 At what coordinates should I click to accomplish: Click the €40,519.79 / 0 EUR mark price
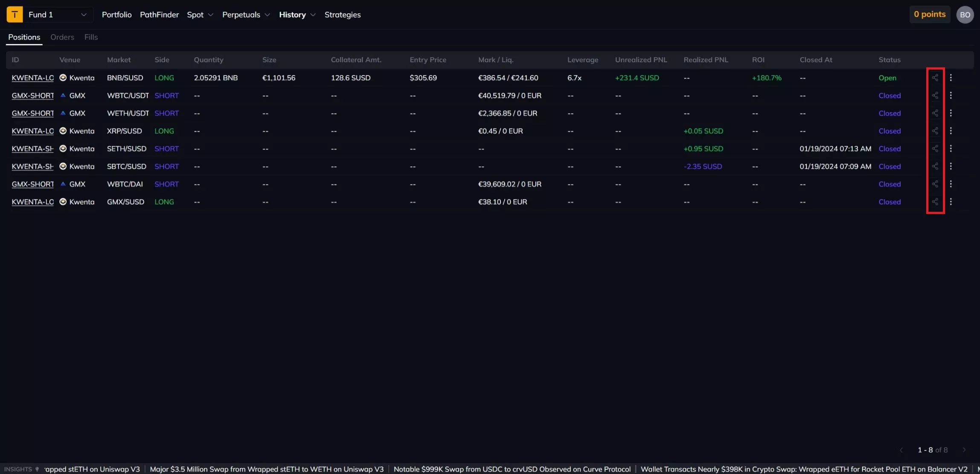pyautogui.click(x=510, y=95)
